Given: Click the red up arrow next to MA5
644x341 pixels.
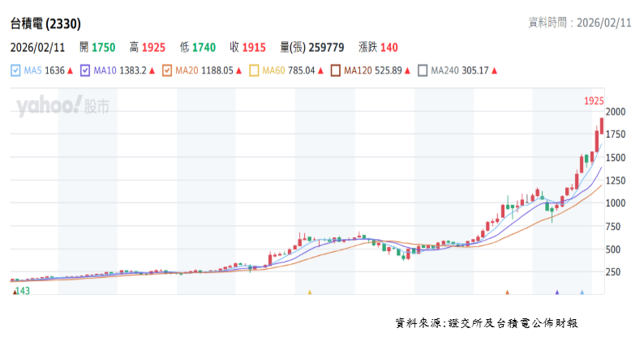Looking at the screenshot, I should (71, 71).
